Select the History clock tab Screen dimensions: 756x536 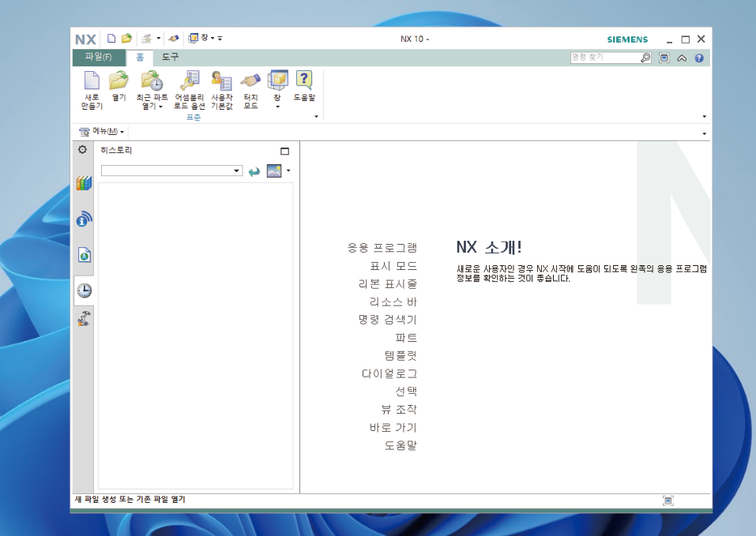85,290
